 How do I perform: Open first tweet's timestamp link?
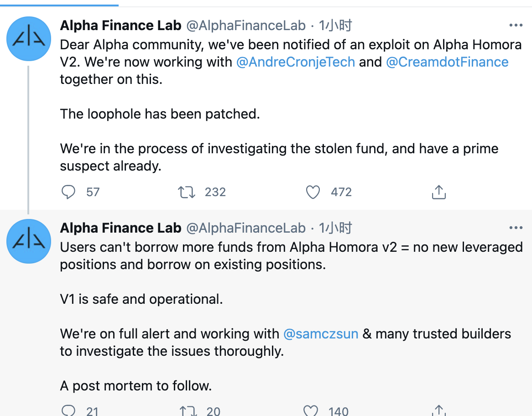coord(335,26)
